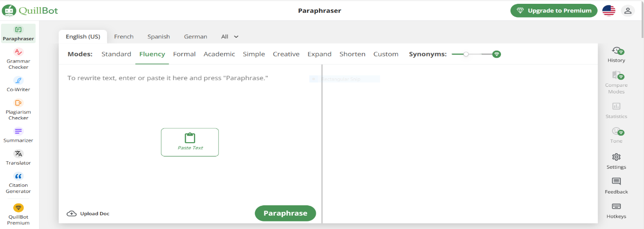Select the Creative mode
The width and height of the screenshot is (644, 229).
pyautogui.click(x=286, y=54)
